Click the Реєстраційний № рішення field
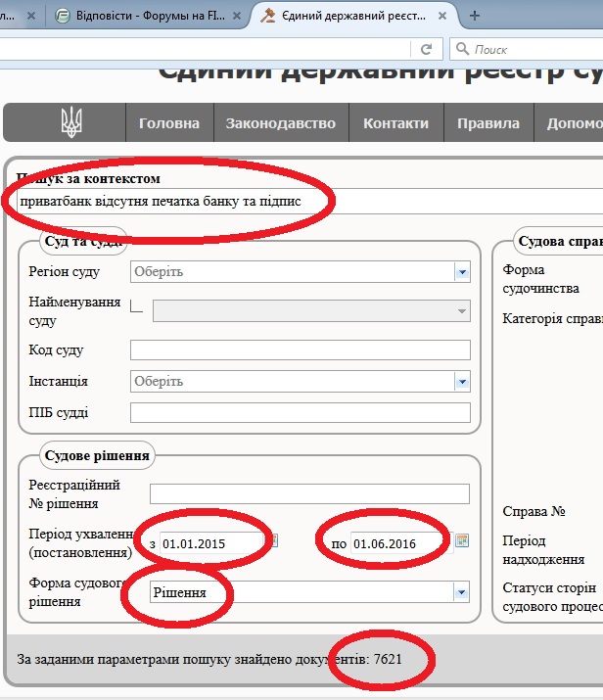 click(x=309, y=493)
